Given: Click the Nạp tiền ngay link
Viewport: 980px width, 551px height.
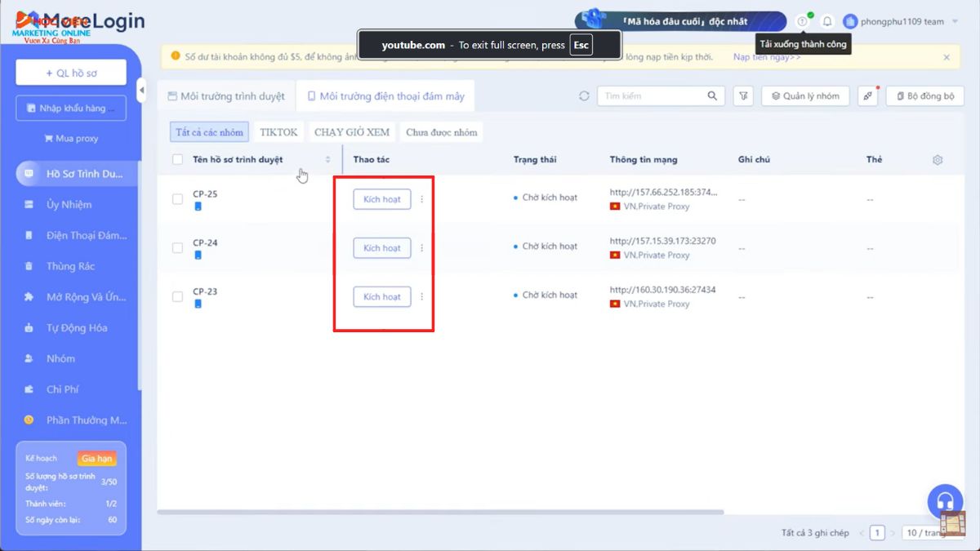Looking at the screenshot, I should coord(766,57).
